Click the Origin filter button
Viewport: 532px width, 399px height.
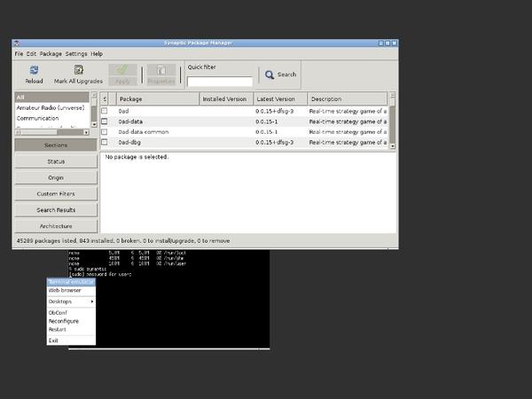[56, 177]
